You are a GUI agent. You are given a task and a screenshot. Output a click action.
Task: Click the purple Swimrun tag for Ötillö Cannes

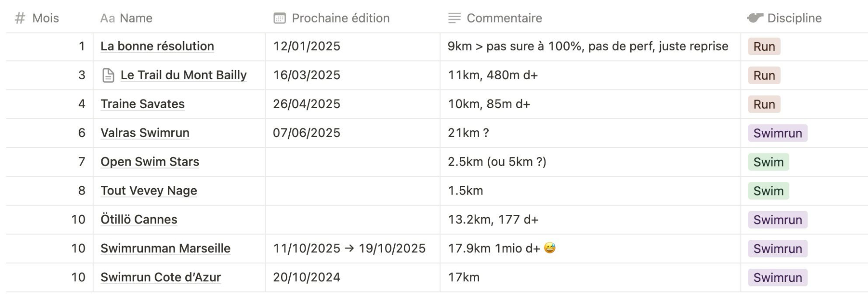[x=778, y=220]
